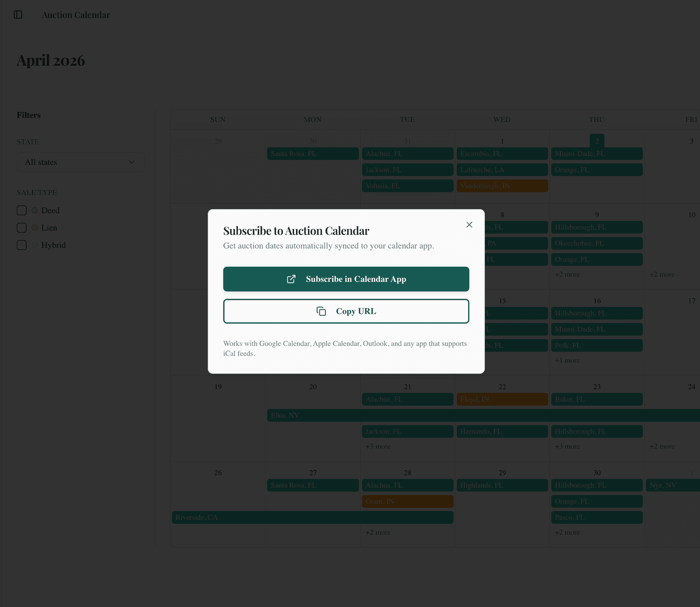Viewport: 700px width, 607px height.
Task: Enable the Hybrid sale type checkbox
Action: pyautogui.click(x=22, y=245)
